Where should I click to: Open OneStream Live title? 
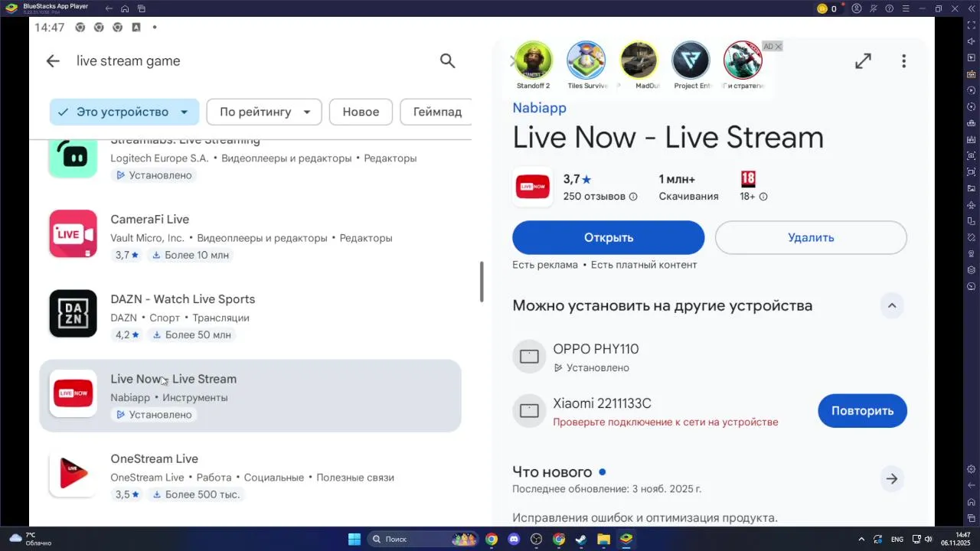click(x=155, y=459)
